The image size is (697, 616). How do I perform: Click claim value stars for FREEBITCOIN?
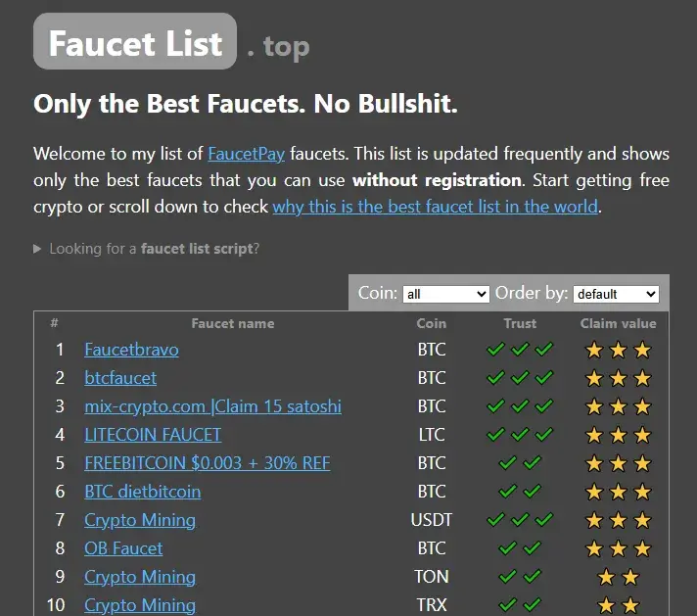619,464
